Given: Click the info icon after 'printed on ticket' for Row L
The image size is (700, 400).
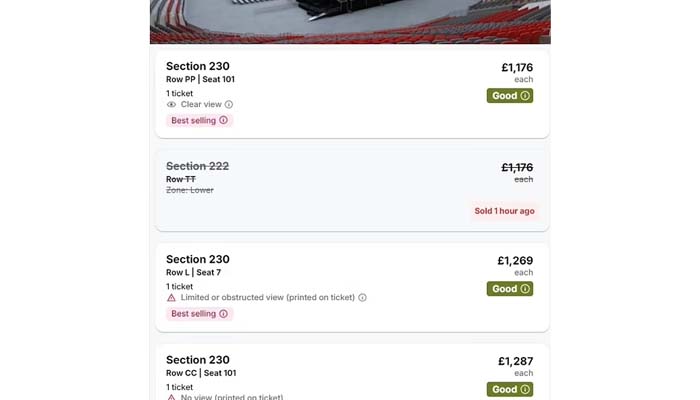Looking at the screenshot, I should [362, 297].
